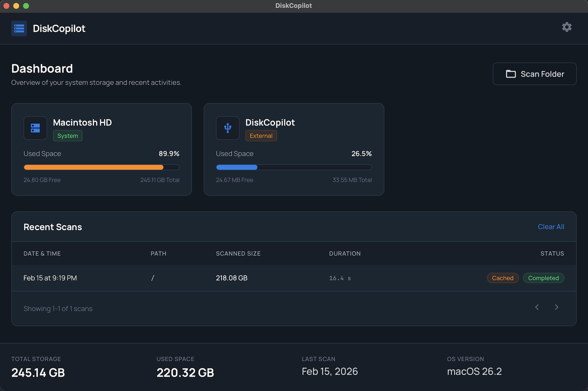Viewport: 588px width, 391px height.
Task: Click the TOTAL STORAGE value in footer
Action: (x=37, y=372)
